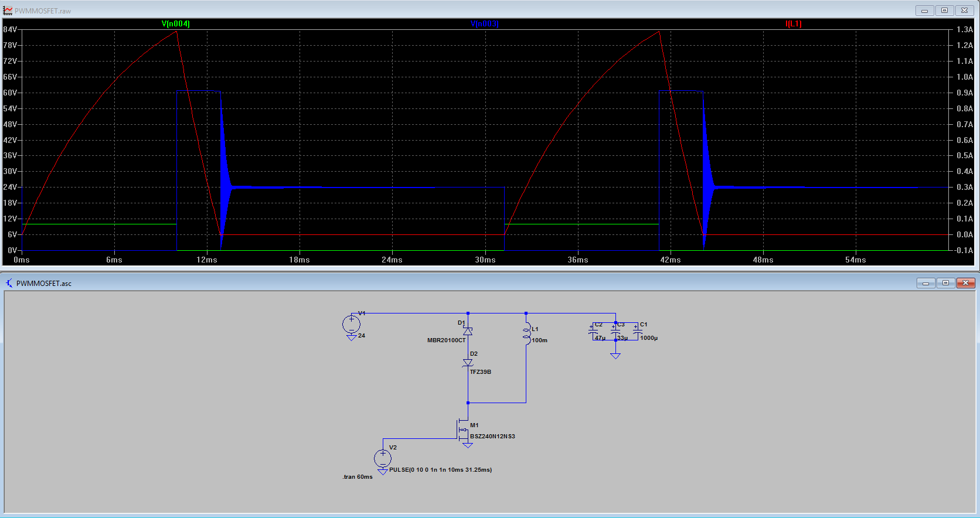
Task: Select the D1 diode symbol
Action: point(468,331)
